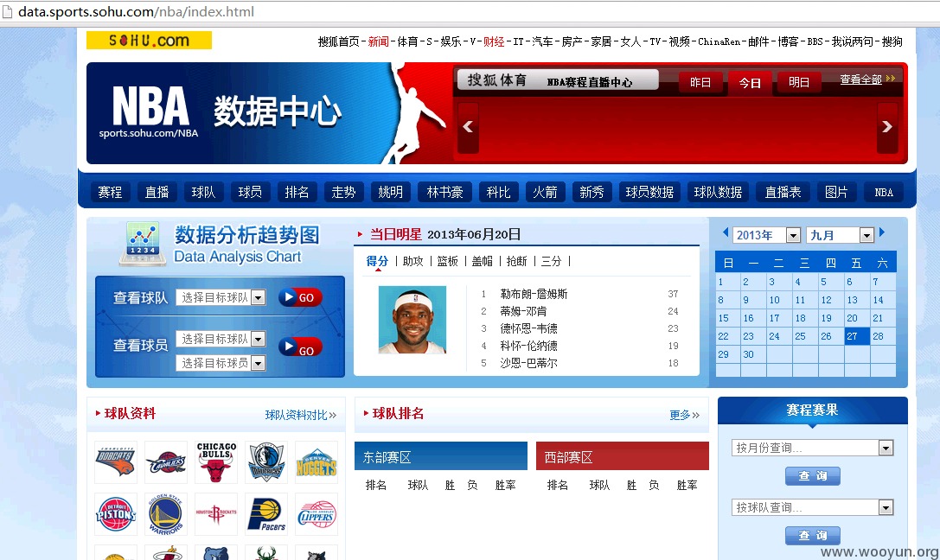The height and width of the screenshot is (560, 940).
Task: Open 姚明 in the navigation bar
Action: point(390,192)
